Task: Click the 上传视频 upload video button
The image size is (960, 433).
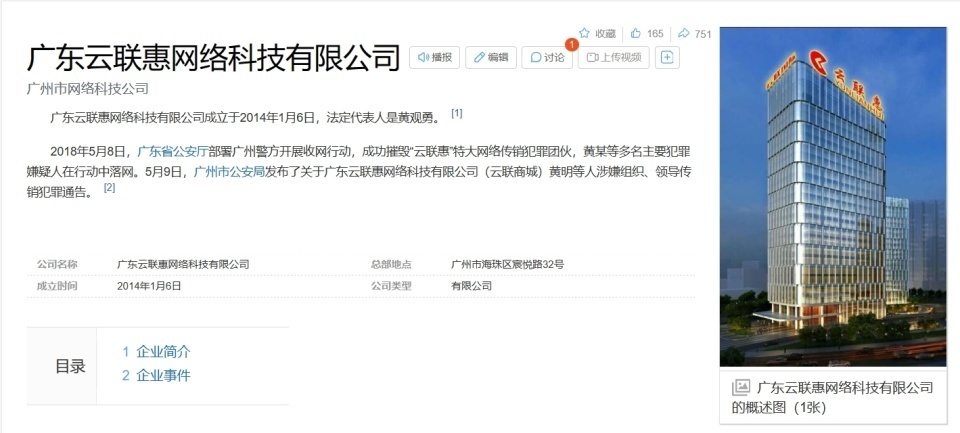Action: (x=613, y=57)
